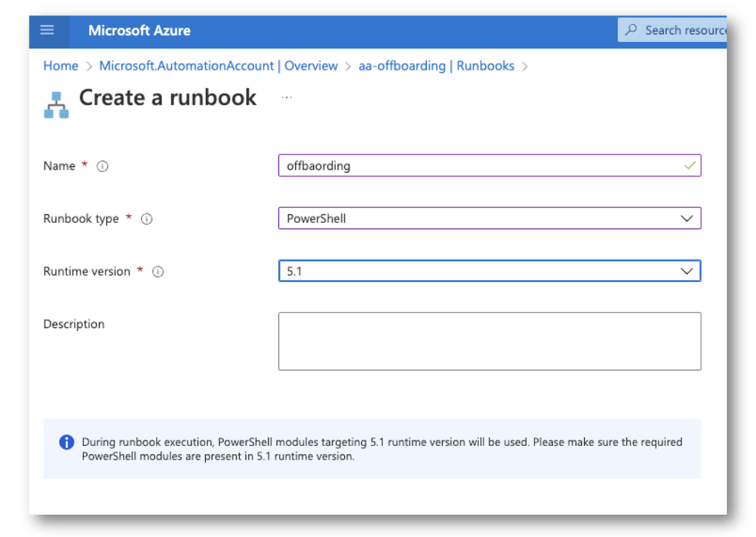Click the chevron arrow of Runtime version dropdown
Viewport: 756px width, 537px height.
coord(687,271)
